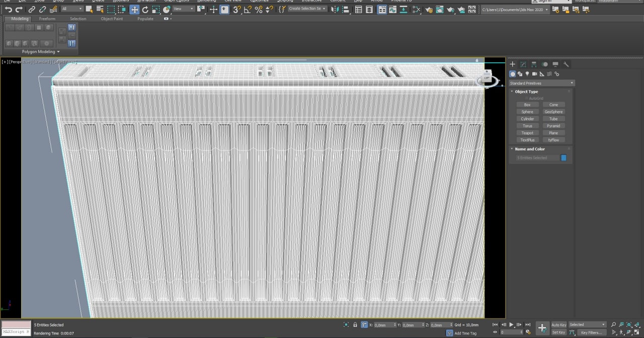644x338 pixels.
Task: Click Rectangular Selection Region icon
Action: click(x=111, y=9)
